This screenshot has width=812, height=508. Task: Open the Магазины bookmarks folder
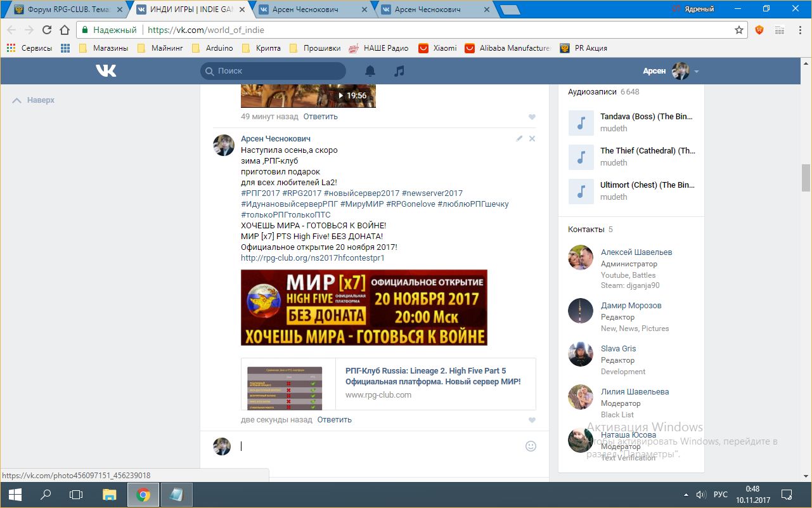tap(103, 48)
